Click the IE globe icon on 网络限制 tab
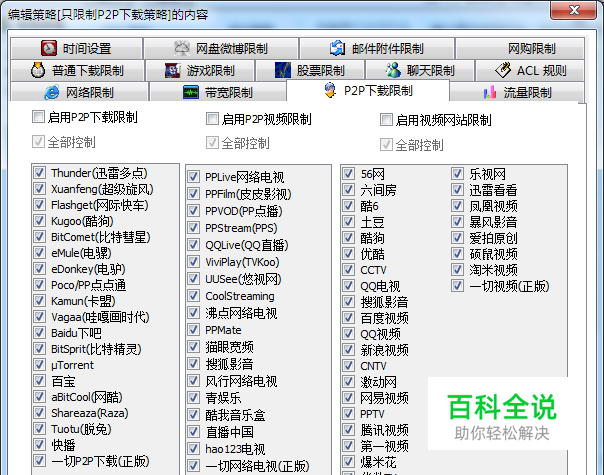This screenshot has width=604, height=475. point(52,92)
